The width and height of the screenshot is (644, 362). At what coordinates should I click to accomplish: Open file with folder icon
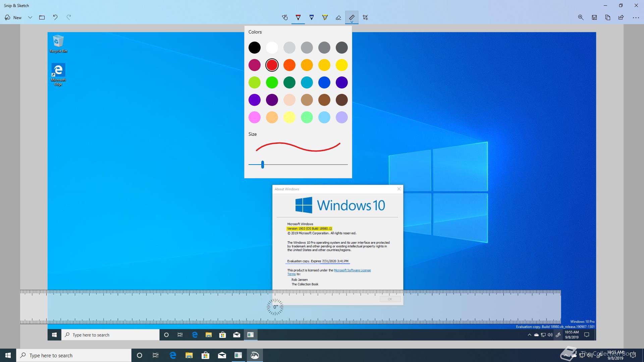(x=42, y=17)
